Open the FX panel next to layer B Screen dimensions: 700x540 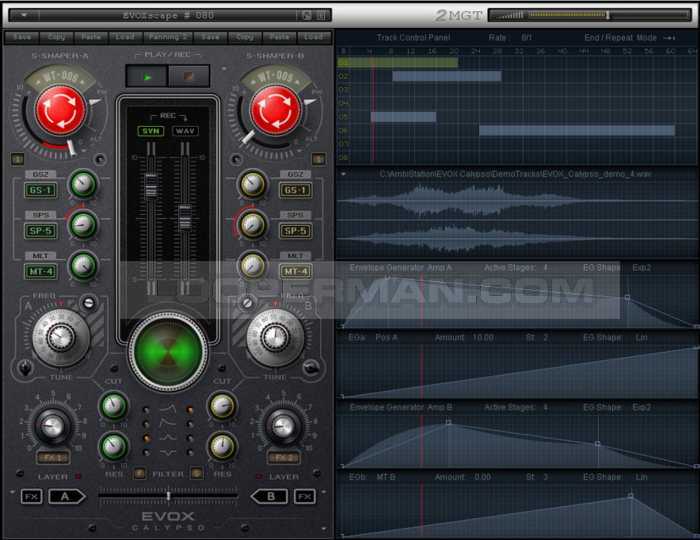click(305, 496)
